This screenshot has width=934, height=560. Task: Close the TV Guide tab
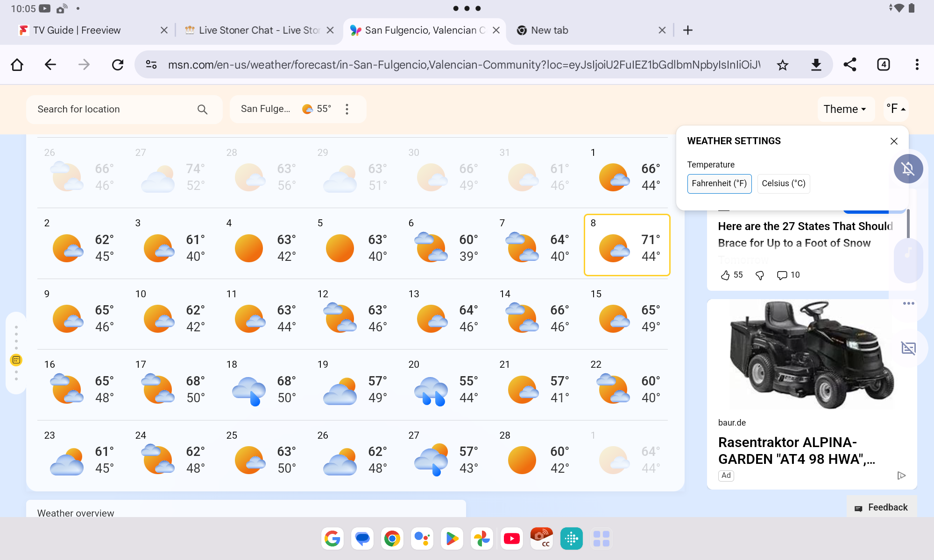pos(164,30)
